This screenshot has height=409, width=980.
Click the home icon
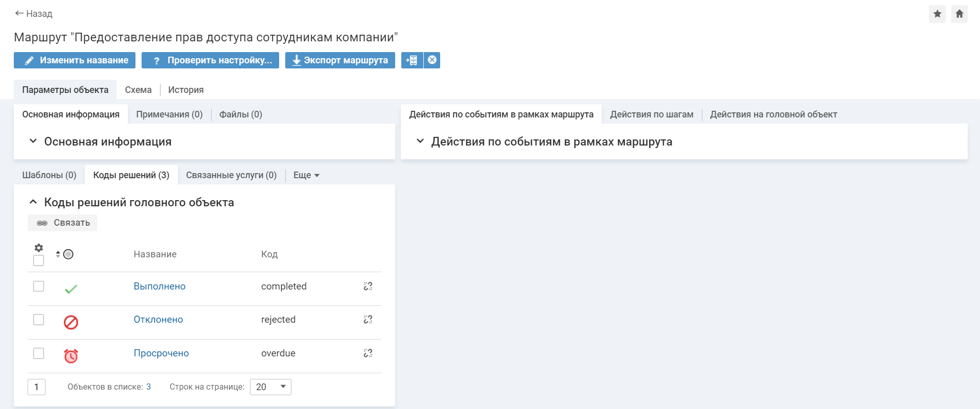(959, 14)
